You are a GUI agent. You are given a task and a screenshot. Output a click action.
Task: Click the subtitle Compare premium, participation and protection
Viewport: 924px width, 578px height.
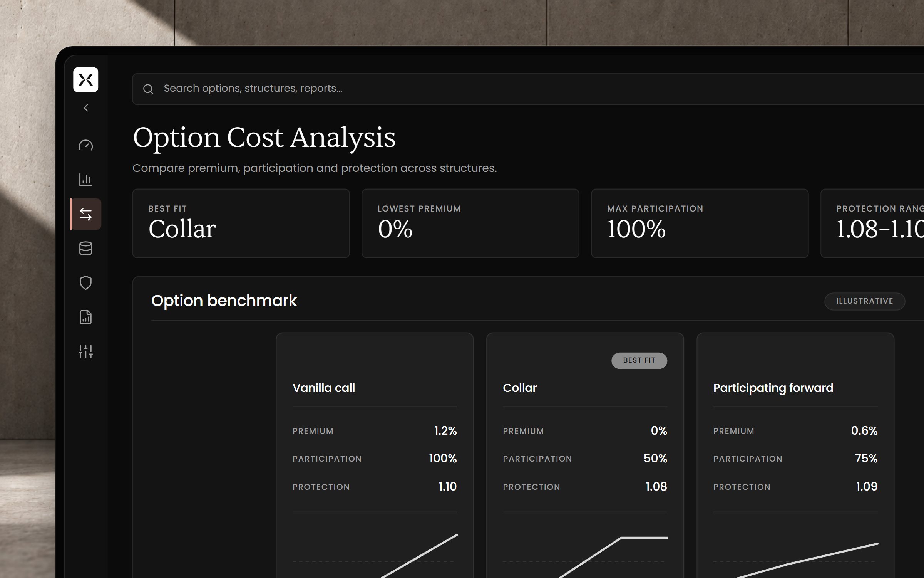pyautogui.click(x=315, y=168)
